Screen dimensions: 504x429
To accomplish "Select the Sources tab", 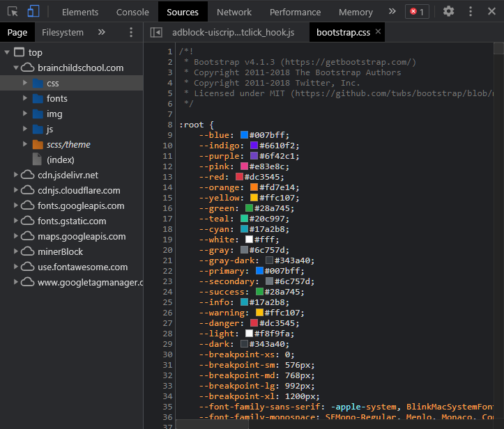I will click(183, 12).
